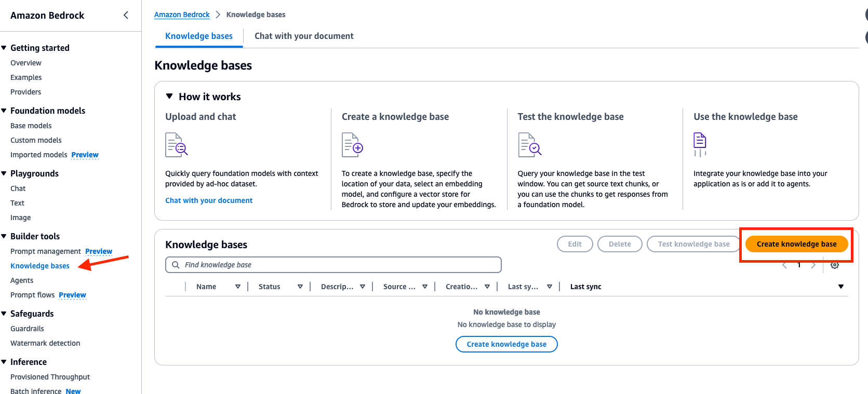Follow the Chat with your document link
Viewport: 868px width, 394px height.
coord(209,200)
